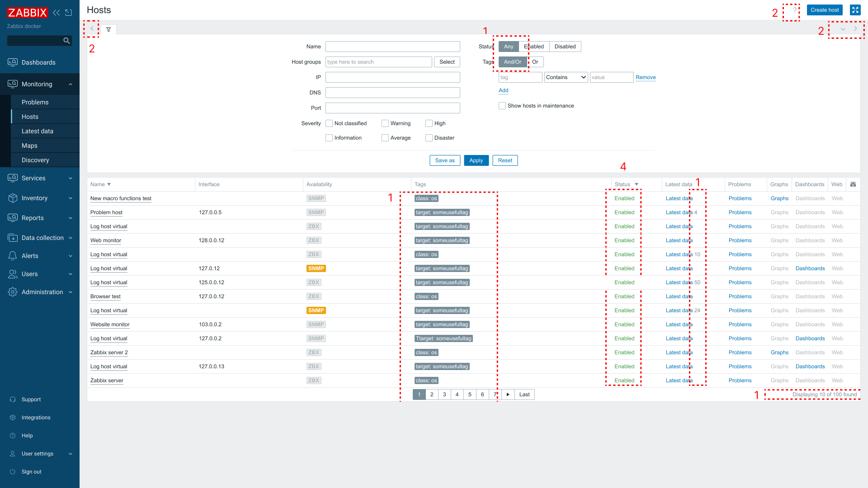This screenshot has height=488, width=868.
Task: Open the Contains operator dropdown
Action: click(566, 77)
